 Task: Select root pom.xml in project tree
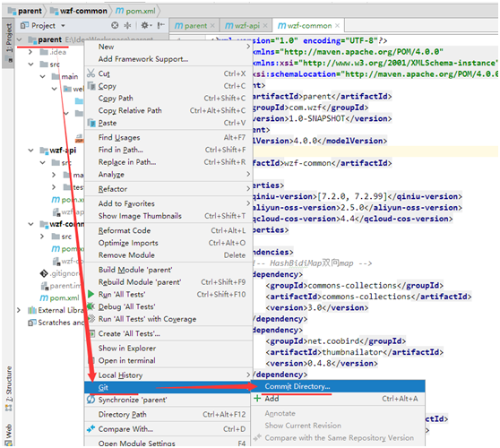tap(60, 297)
